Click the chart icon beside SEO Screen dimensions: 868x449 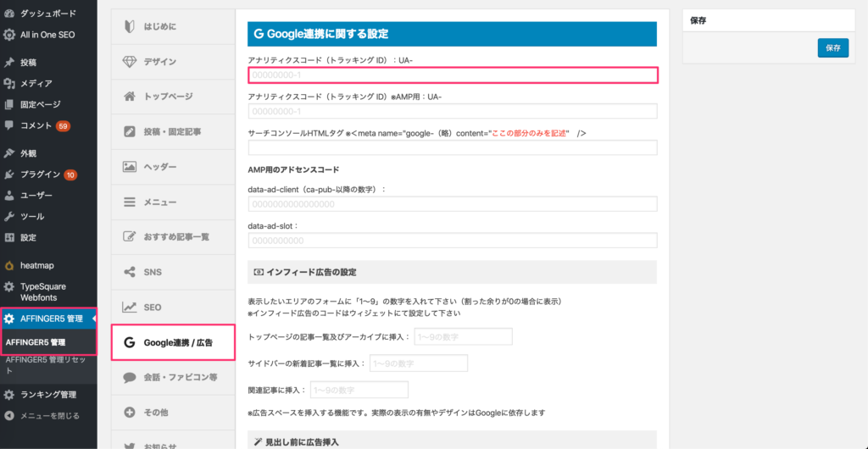pos(129,307)
